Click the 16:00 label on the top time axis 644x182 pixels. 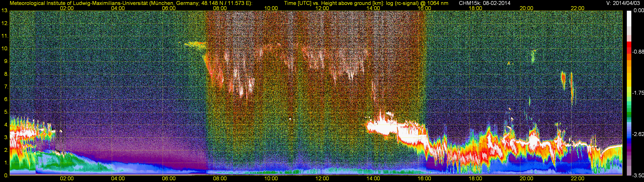pos(424,8)
